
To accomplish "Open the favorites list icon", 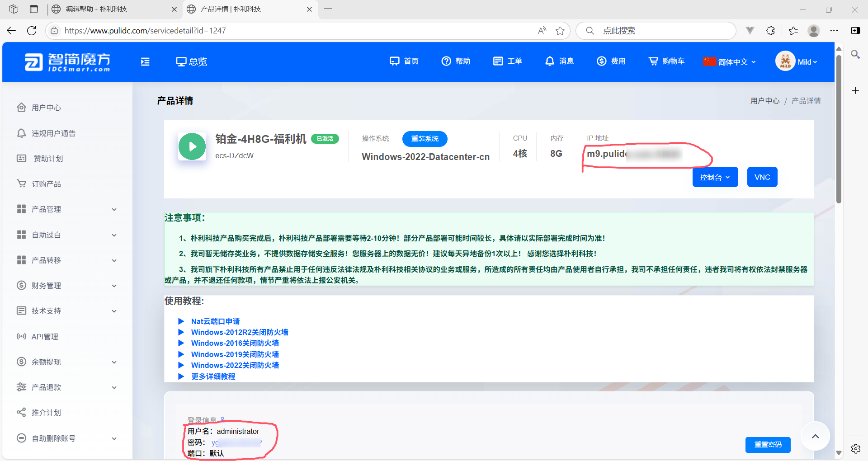I will point(793,31).
